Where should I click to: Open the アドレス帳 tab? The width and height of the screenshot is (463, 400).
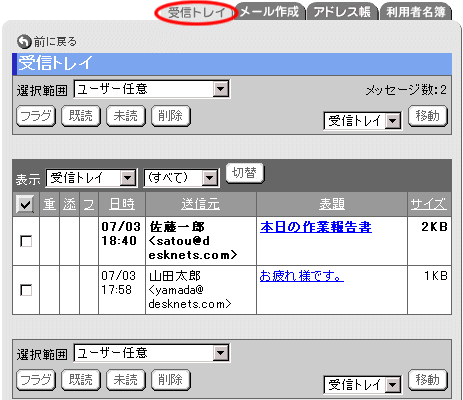coord(342,12)
